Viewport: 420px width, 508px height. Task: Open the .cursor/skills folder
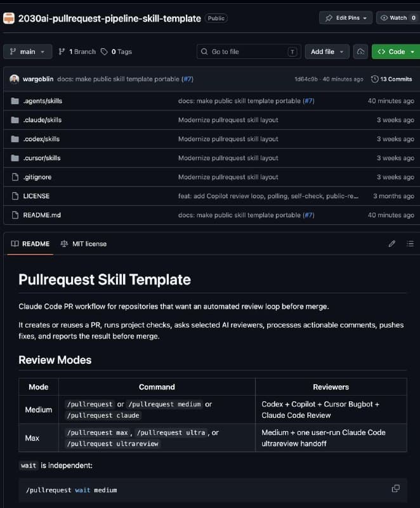coord(42,158)
